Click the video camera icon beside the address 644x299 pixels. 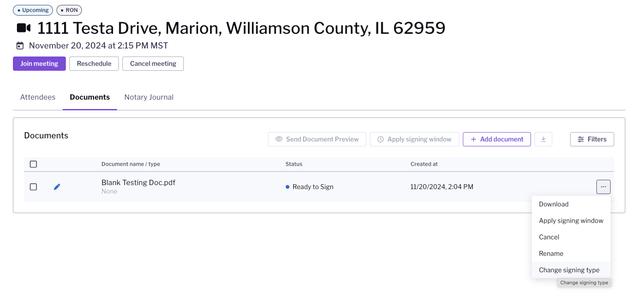(24, 28)
